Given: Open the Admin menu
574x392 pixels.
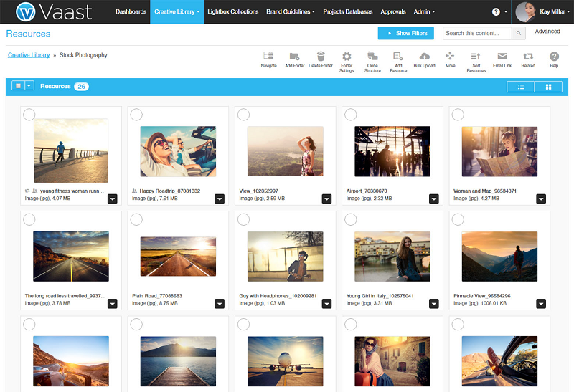Looking at the screenshot, I should (424, 11).
